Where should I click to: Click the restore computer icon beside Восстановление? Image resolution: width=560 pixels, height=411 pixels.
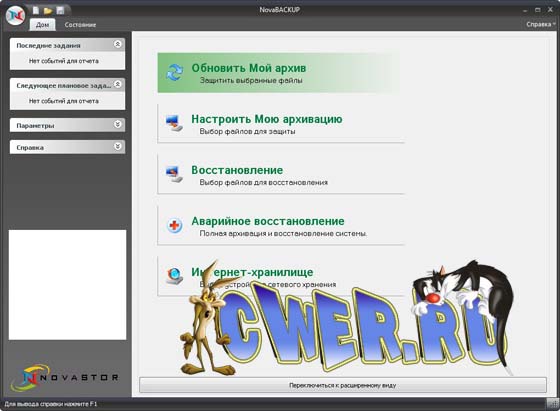(x=174, y=174)
